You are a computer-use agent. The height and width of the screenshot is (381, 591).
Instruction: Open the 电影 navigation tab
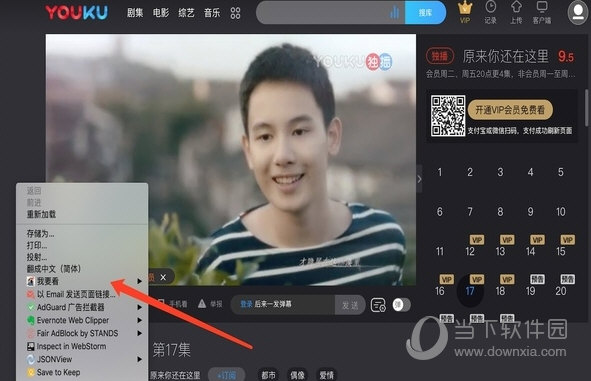161,13
